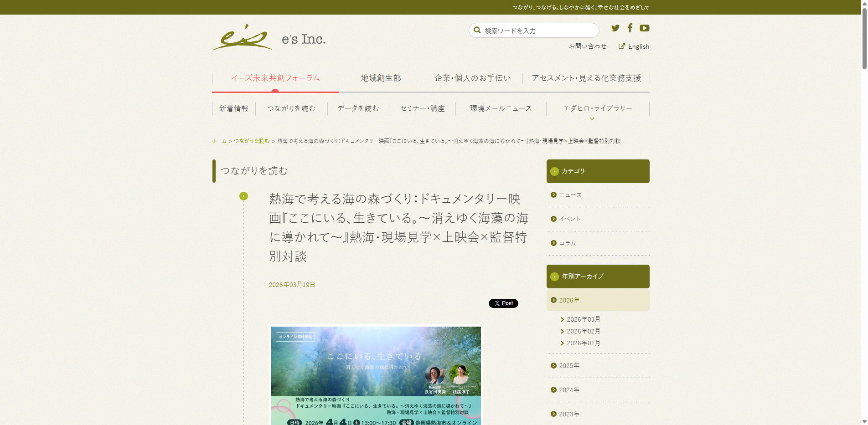Screen dimensions: 868x425
Task: Share the article via the X Post icon
Action: 503,303
